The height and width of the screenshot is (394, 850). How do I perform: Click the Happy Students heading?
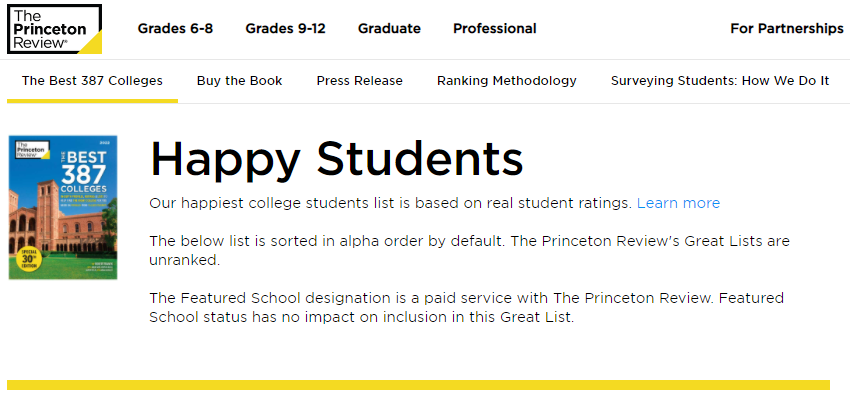click(x=336, y=158)
